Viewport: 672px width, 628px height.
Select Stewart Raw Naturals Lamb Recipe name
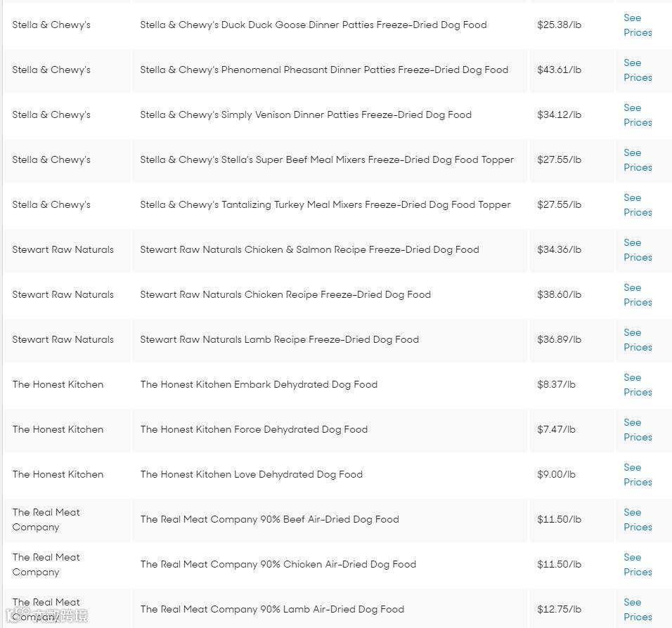pyautogui.click(x=280, y=340)
